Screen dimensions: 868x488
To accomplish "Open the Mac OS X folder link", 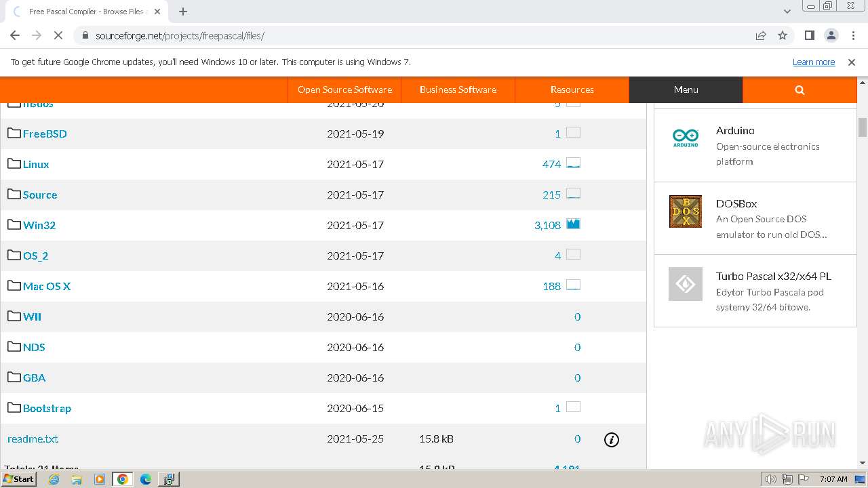I will coord(47,286).
